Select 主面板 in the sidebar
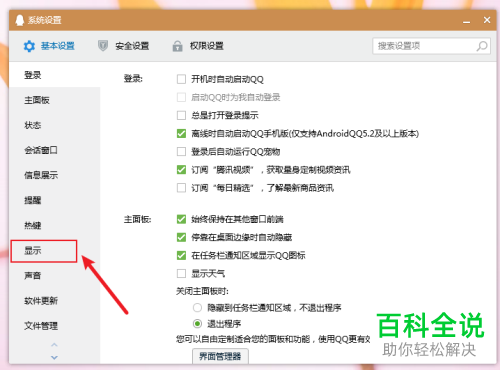500x370 pixels. pyautogui.click(x=54, y=100)
